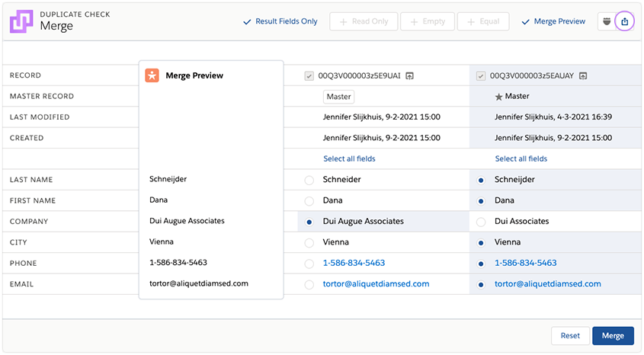Click record ID 00Q3V000003z5EAUAY text
The height and width of the screenshot is (355, 644).
(x=532, y=76)
